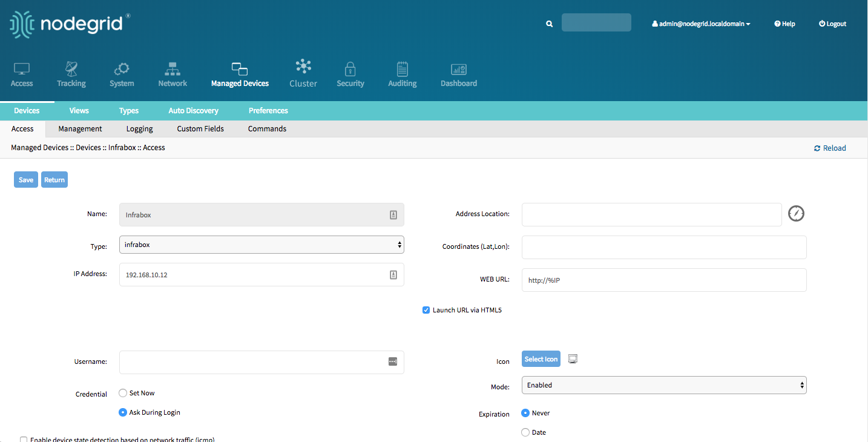Click the WEB URL field
This screenshot has width=868, height=442.
664,280
